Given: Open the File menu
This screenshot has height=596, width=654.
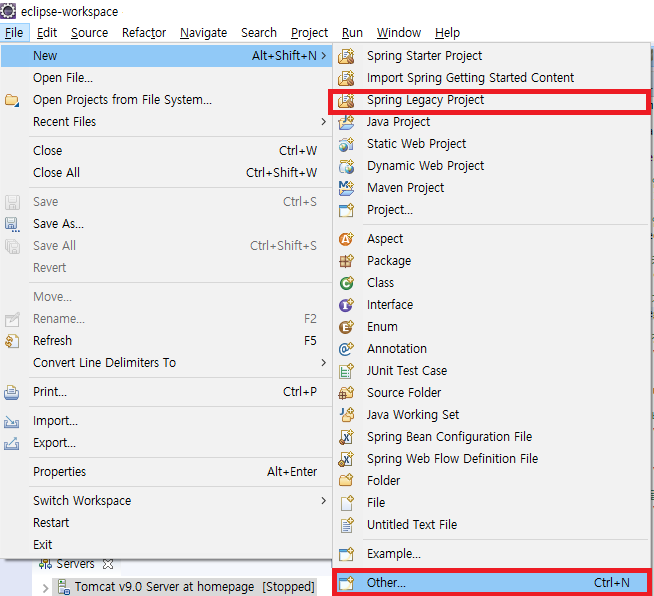Looking at the screenshot, I should click(14, 33).
